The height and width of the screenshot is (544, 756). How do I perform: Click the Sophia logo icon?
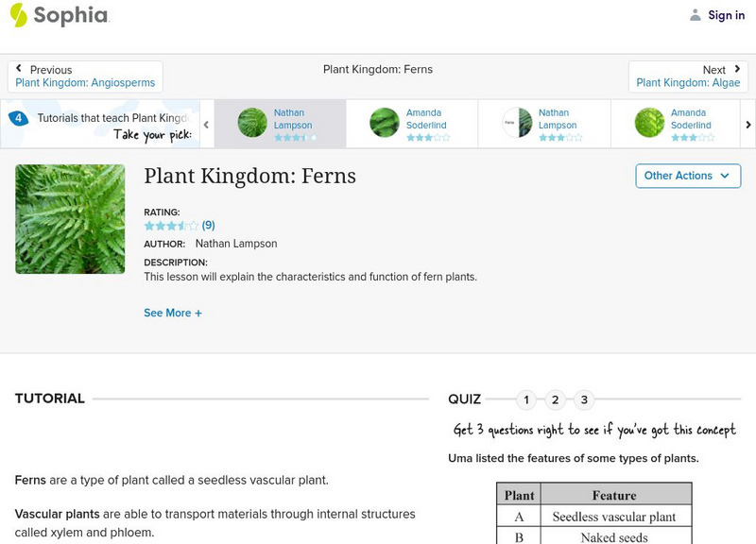click(x=18, y=15)
